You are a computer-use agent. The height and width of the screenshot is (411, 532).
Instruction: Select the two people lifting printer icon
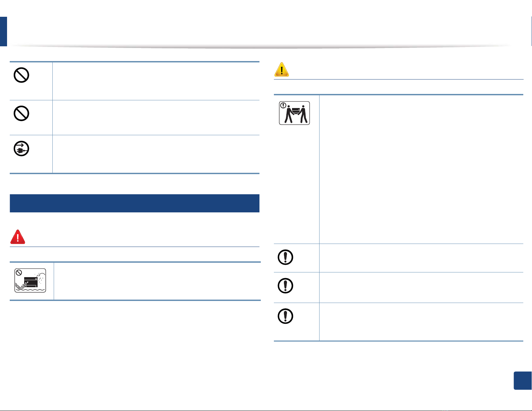pos(294,113)
